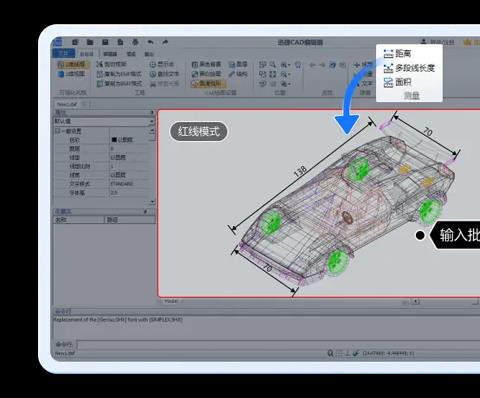480x398 pixels.
Task: Open the folder icon in quick toolbar
Action: [90, 42]
